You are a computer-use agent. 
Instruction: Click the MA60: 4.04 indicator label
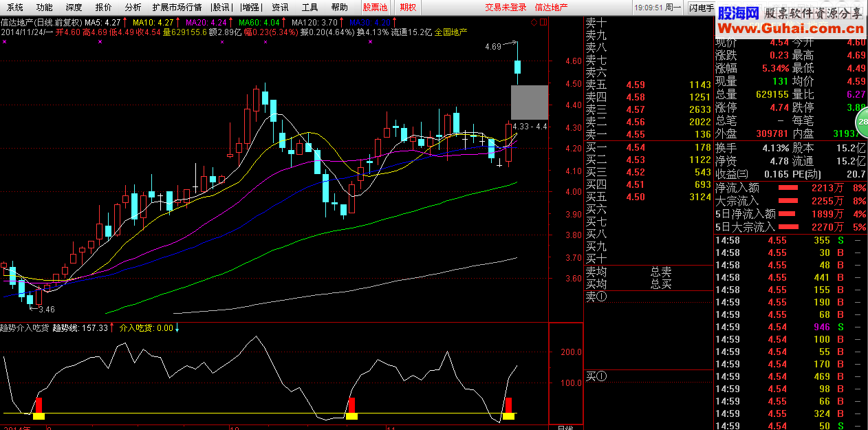[x=259, y=22]
